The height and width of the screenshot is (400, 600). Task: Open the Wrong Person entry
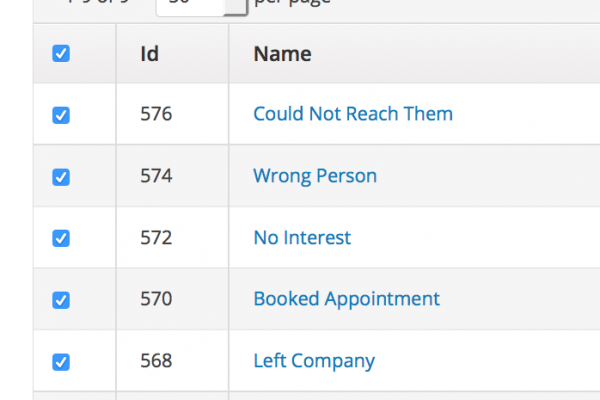point(315,176)
